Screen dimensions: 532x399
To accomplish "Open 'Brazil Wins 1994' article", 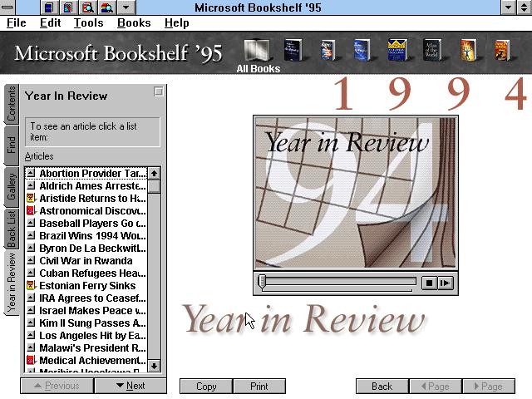I will click(92, 235).
